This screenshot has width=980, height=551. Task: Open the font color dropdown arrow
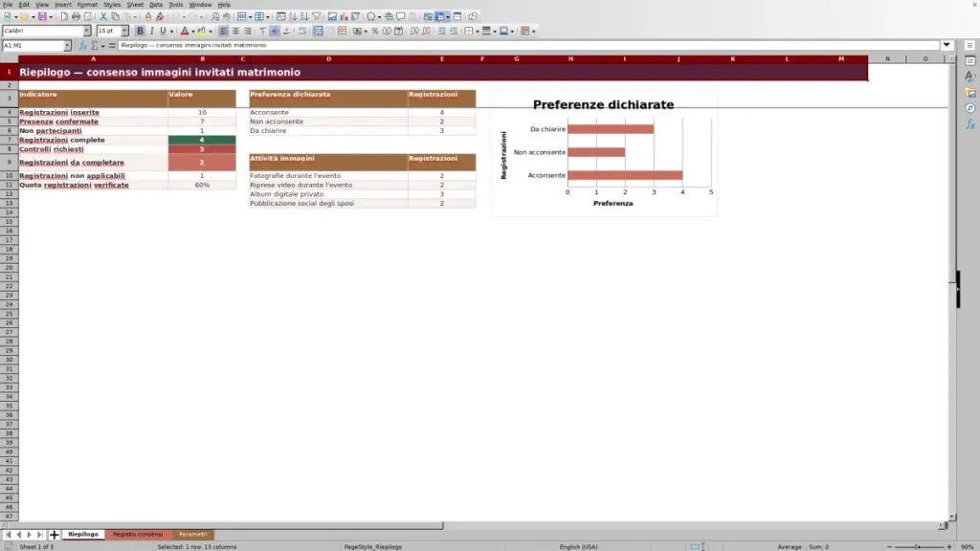(x=193, y=32)
